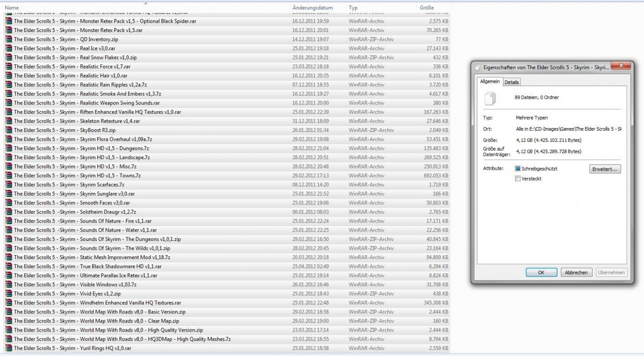Screen dimensions: 644x356
Task: Switch to the Details tab
Action: (x=511, y=82)
